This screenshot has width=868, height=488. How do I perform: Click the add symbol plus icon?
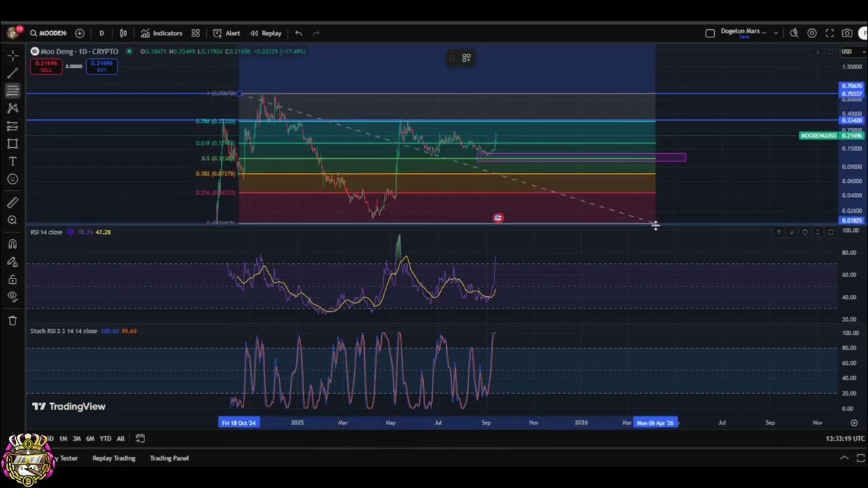pyautogui.click(x=79, y=33)
